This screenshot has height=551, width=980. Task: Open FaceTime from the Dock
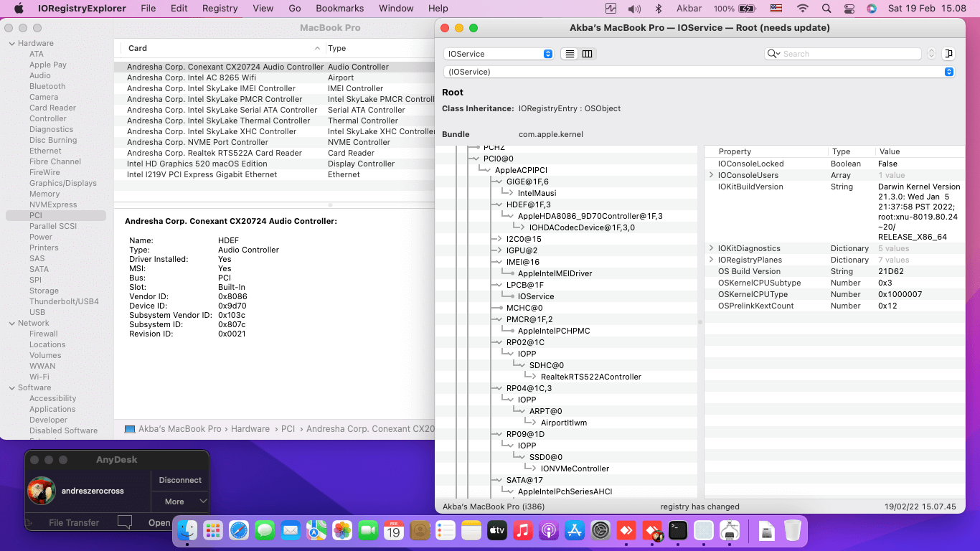click(x=368, y=530)
